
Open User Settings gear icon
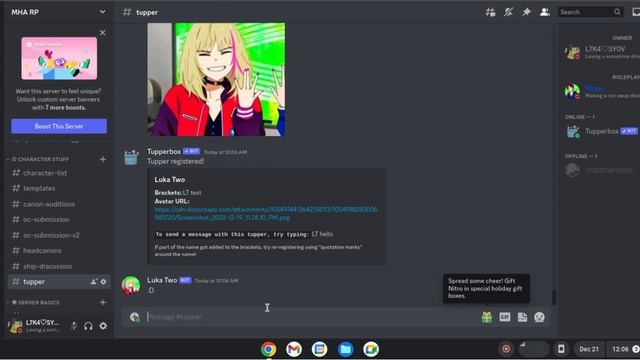click(x=103, y=326)
